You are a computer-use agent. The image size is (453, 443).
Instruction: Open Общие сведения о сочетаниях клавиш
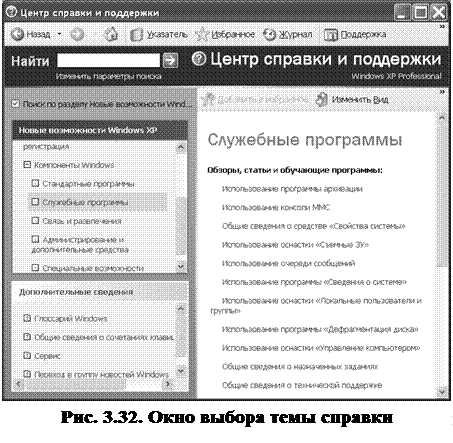(x=99, y=337)
